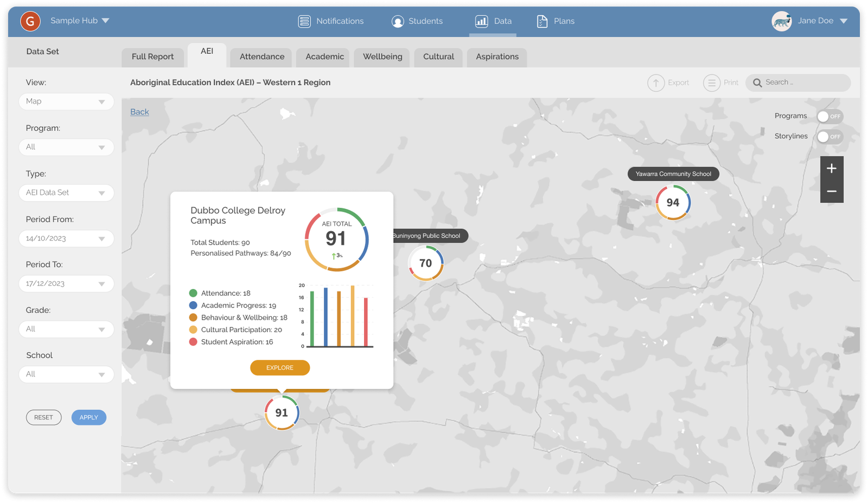The height and width of the screenshot is (503, 868).
Task: Switch to the Wellbeing tab
Action: (381, 56)
